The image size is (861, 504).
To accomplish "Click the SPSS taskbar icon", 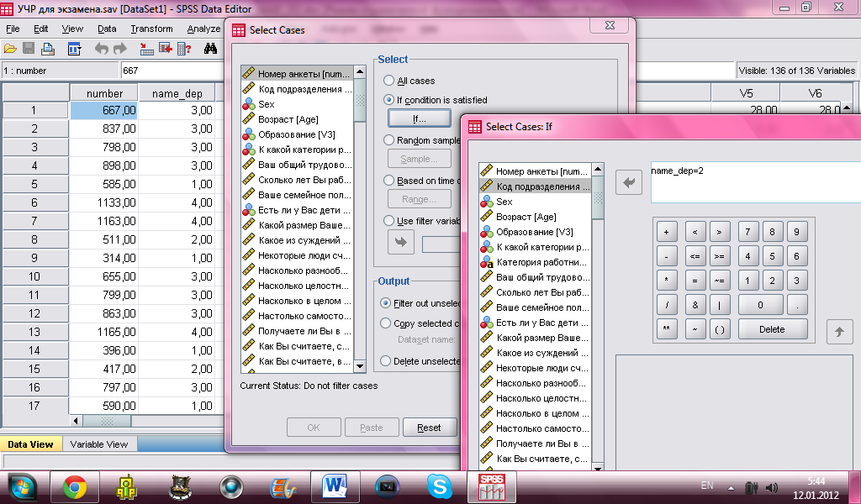I will tap(491, 487).
